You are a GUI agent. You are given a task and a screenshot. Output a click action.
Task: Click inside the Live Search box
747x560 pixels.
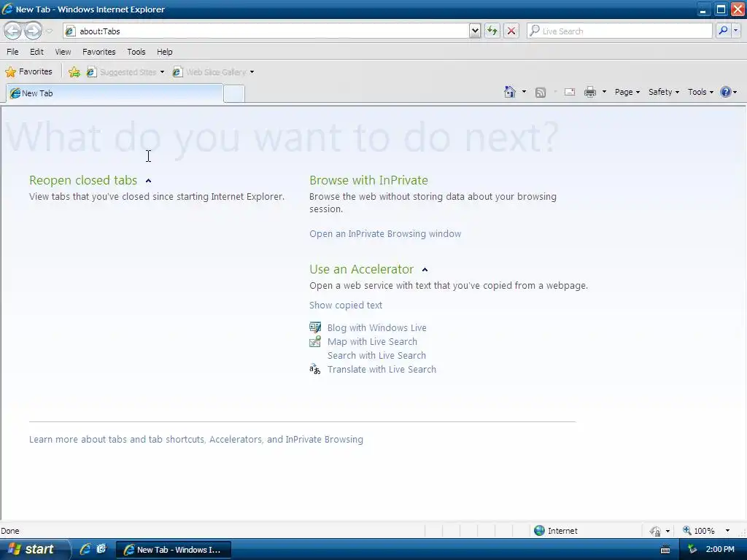point(619,31)
